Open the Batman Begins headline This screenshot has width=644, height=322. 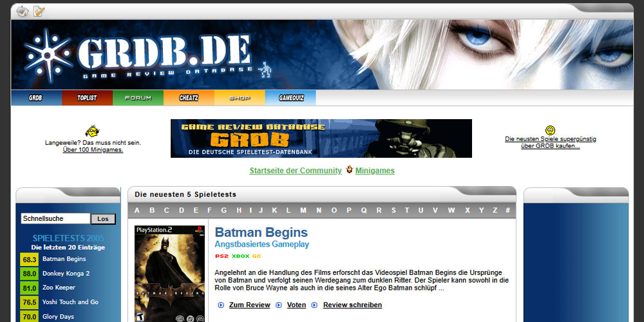pyautogui.click(x=261, y=232)
